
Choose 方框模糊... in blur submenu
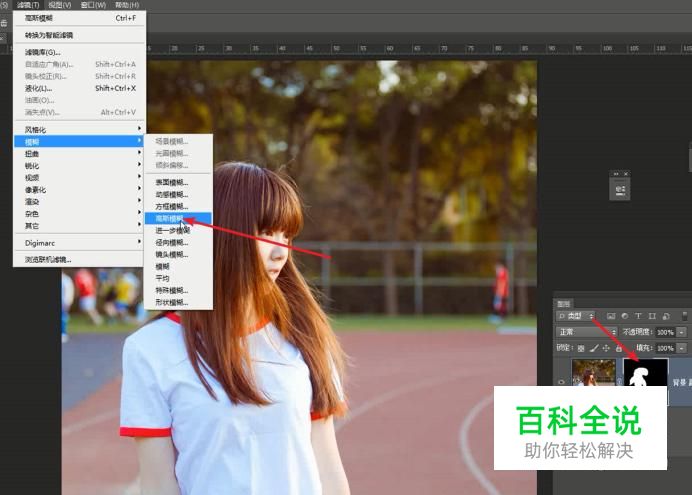[x=178, y=206]
